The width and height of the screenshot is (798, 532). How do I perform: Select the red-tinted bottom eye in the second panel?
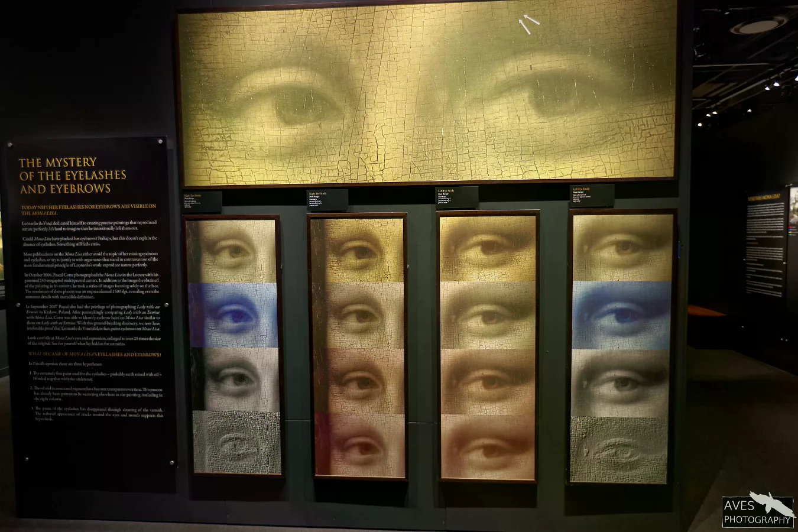359,446
